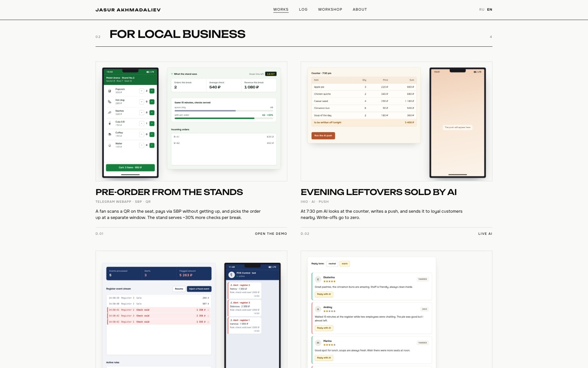588x368 pixels.
Task: Select the neutral reply tone
Action: coord(332,263)
